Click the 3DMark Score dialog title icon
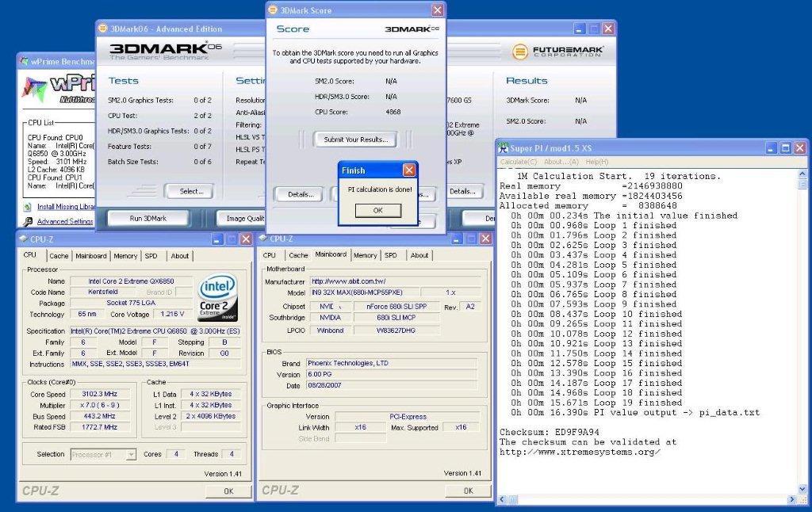Image resolution: width=812 pixels, height=512 pixels. tap(273, 10)
